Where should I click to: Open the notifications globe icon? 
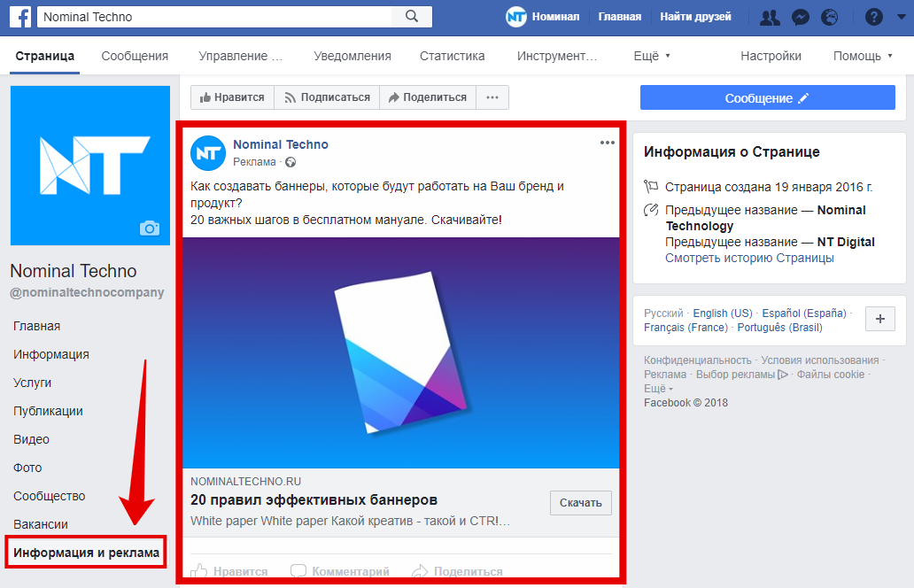[830, 17]
